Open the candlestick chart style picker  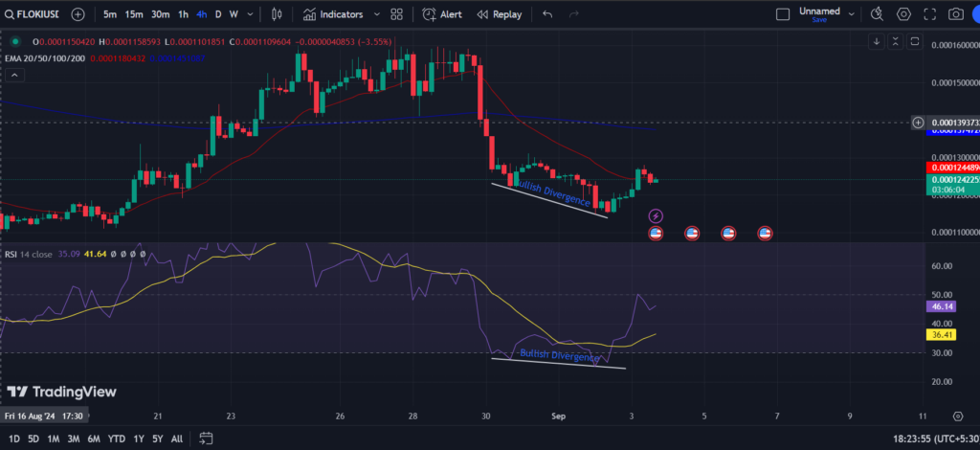click(x=278, y=13)
